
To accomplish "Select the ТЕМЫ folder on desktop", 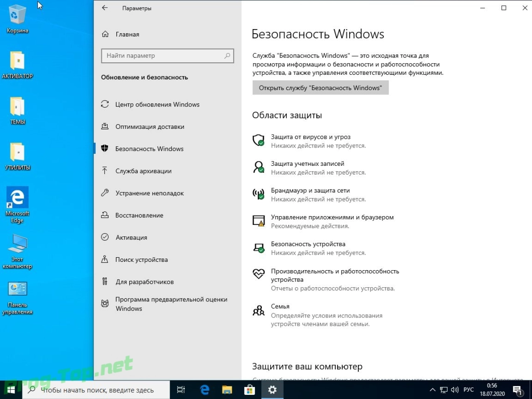I will (x=17, y=111).
